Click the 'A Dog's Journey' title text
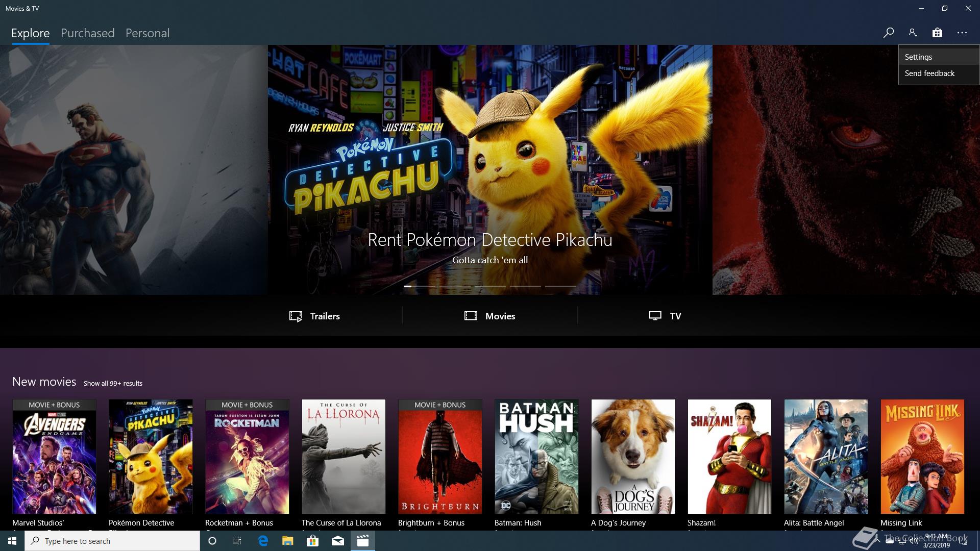 point(618,523)
